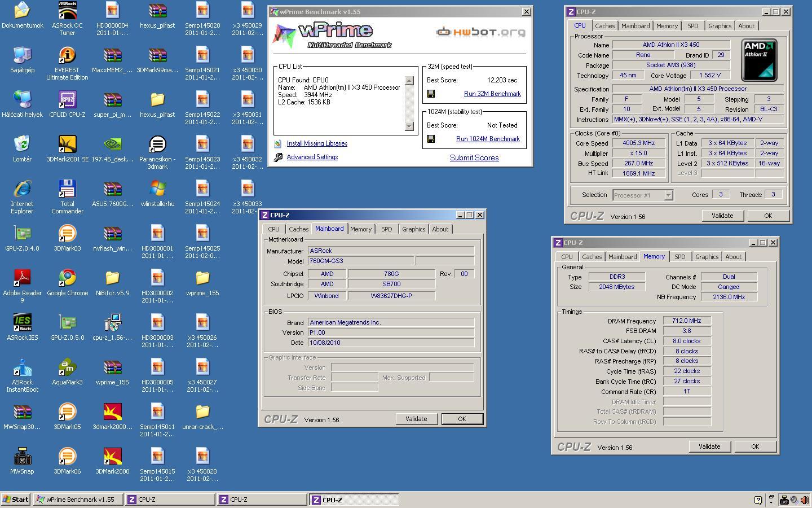Image resolution: width=812 pixels, height=508 pixels.
Task: Open wPrime Advanced Settings link
Action: (312, 157)
